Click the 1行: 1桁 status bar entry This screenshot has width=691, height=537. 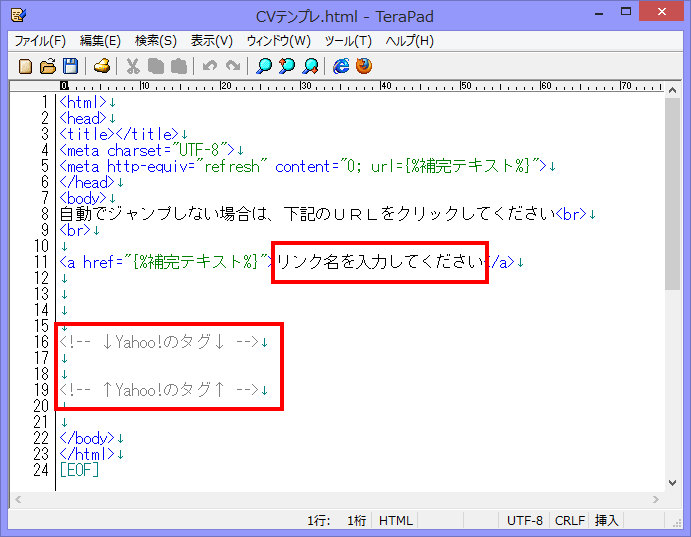coord(337,521)
